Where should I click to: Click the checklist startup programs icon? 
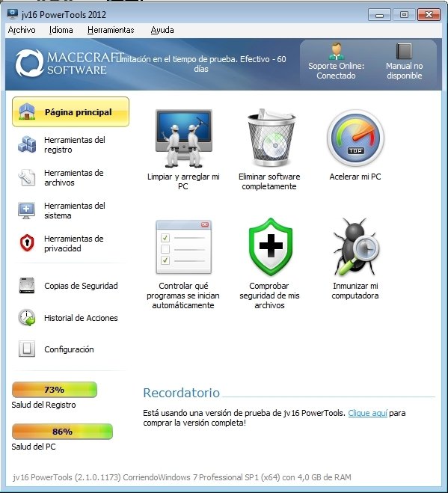(184, 247)
